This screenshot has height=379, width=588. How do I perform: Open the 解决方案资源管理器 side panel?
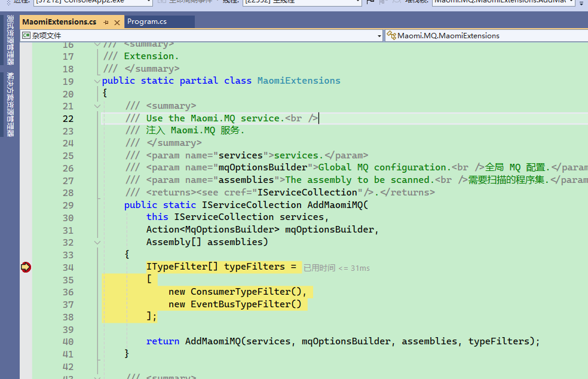[10, 105]
